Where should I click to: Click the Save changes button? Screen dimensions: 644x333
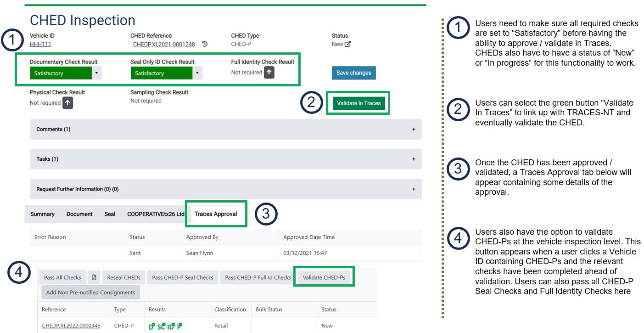pos(353,73)
